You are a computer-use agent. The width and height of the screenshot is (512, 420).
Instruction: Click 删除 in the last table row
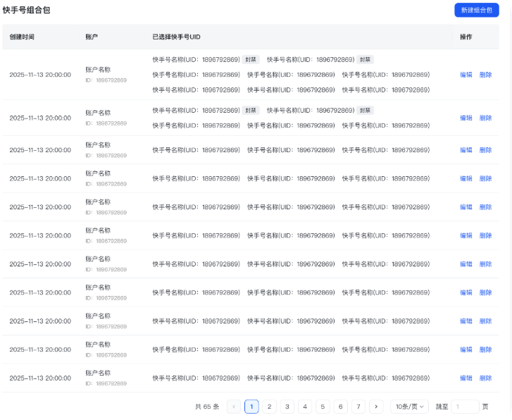[485, 378]
